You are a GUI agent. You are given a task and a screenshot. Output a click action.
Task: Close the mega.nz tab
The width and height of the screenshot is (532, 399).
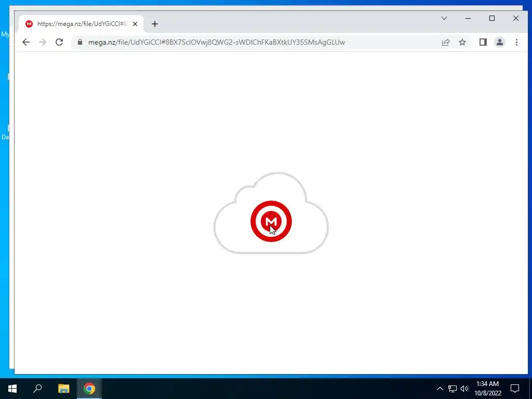coord(135,24)
